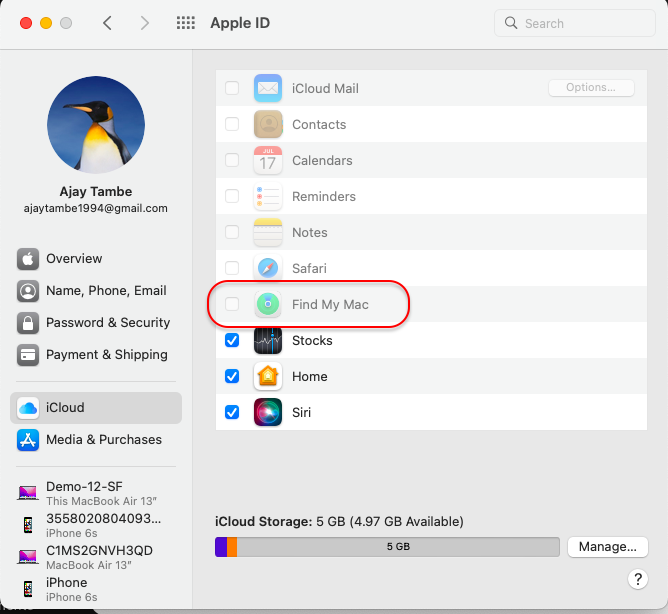Enable the iCloud Mail checkbox
Image resolution: width=668 pixels, height=614 pixels.
click(x=232, y=88)
